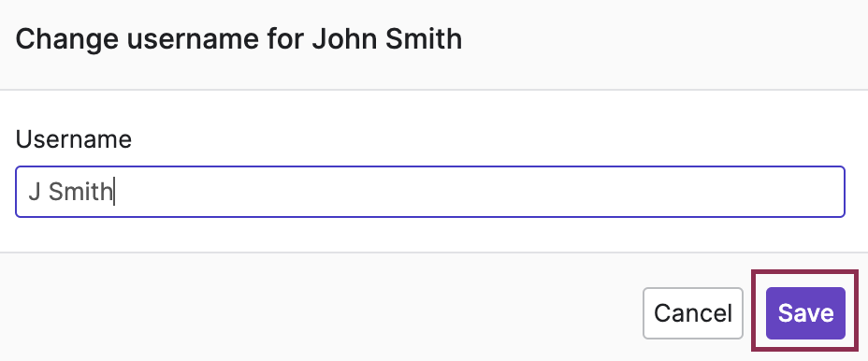Cancel changing John Smith's username
Viewport: 868px width, 361px height.
click(x=692, y=313)
